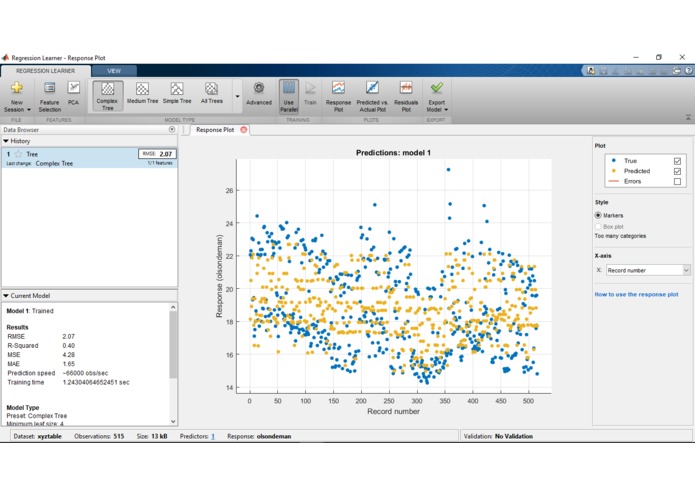Click the Export Model checkmark icon
This screenshot has width=695, height=494.
[437, 88]
